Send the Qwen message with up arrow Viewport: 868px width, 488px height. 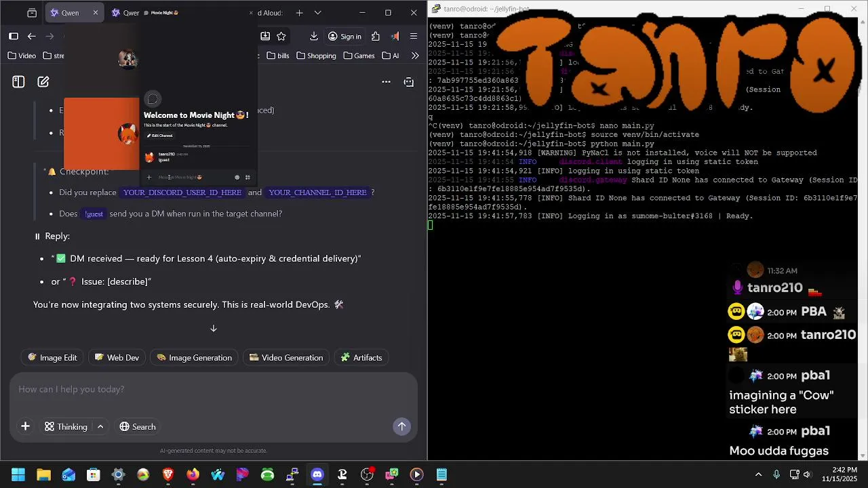(x=401, y=426)
